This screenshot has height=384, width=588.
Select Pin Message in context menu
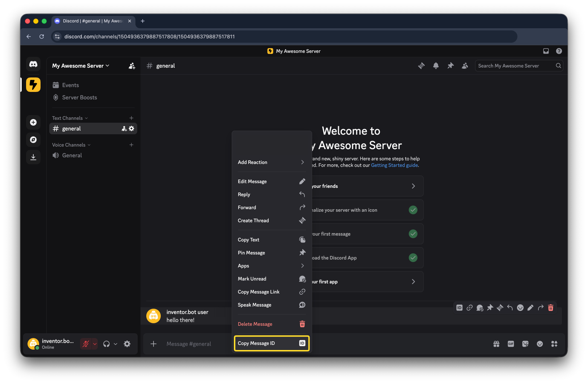[x=272, y=253]
